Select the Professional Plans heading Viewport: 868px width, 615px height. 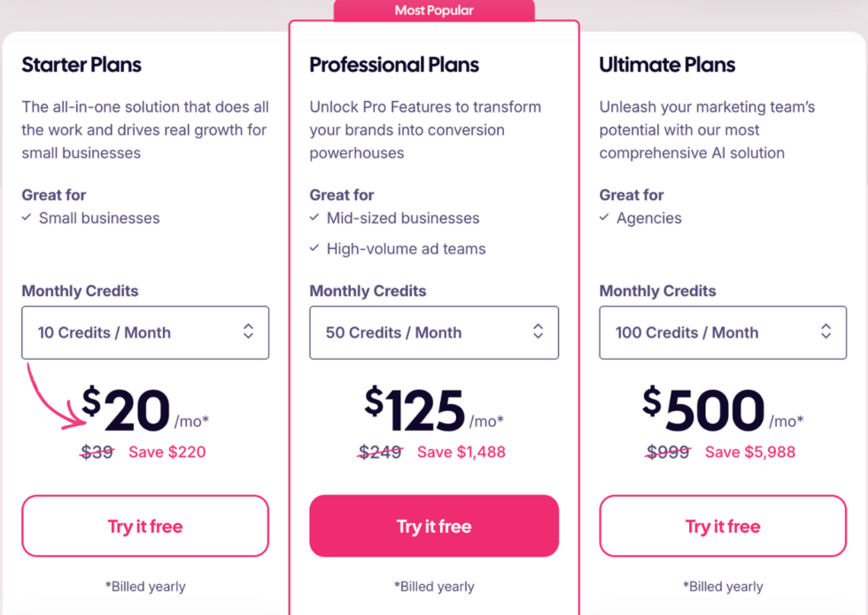(394, 65)
